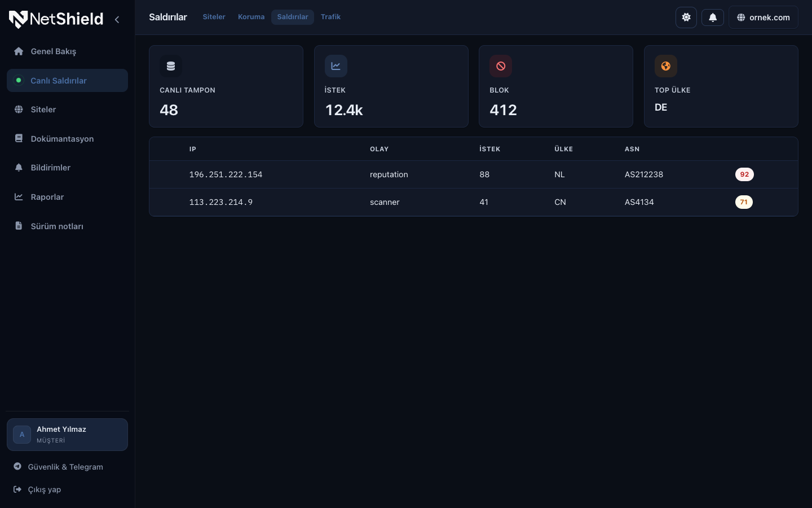Screen dimensions: 812x508
Task: Click the scanner event cell
Action: click(x=385, y=202)
